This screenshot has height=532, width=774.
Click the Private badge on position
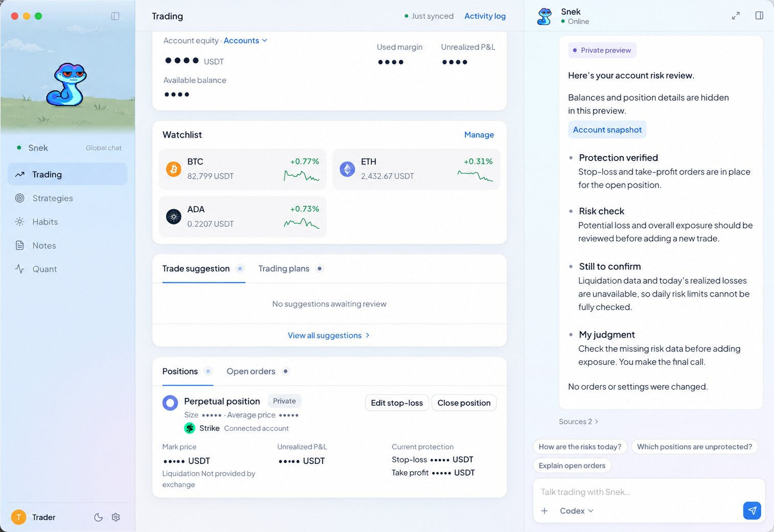coord(284,401)
